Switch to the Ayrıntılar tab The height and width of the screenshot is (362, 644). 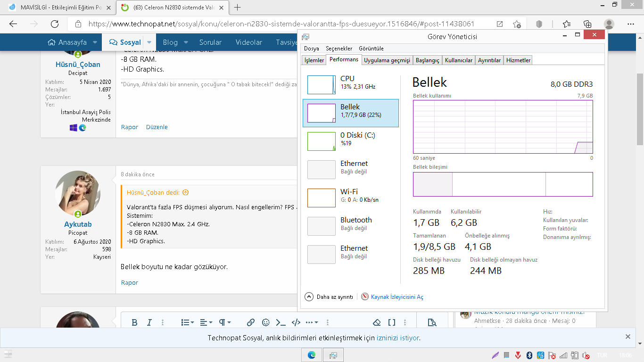489,60
